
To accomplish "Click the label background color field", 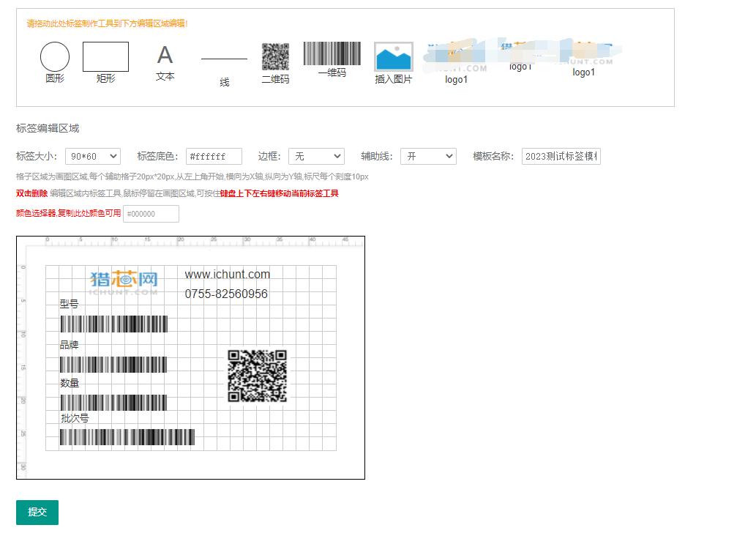I will point(214,156).
